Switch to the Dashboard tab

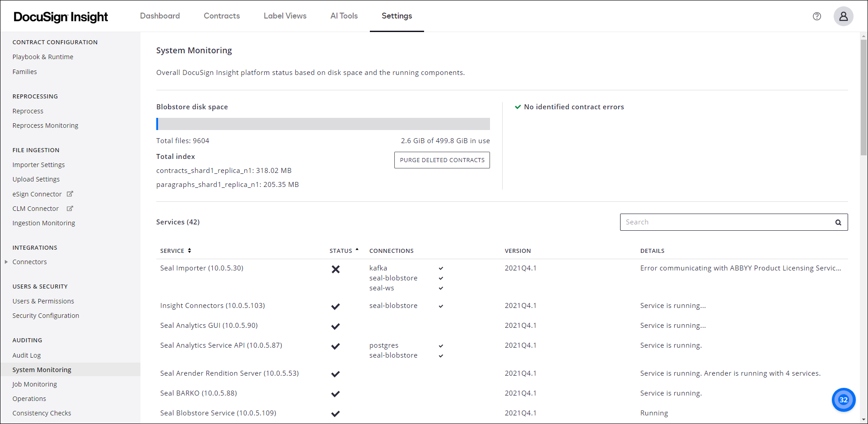point(160,16)
